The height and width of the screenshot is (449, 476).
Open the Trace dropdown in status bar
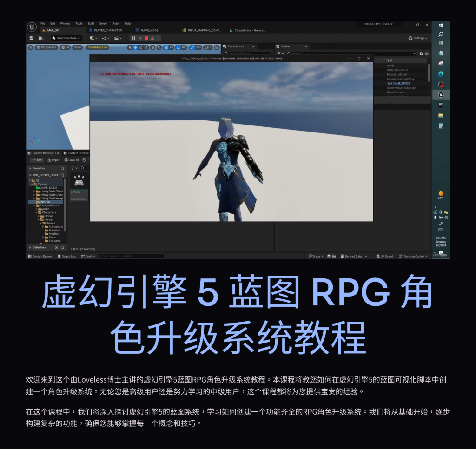pos(316,256)
